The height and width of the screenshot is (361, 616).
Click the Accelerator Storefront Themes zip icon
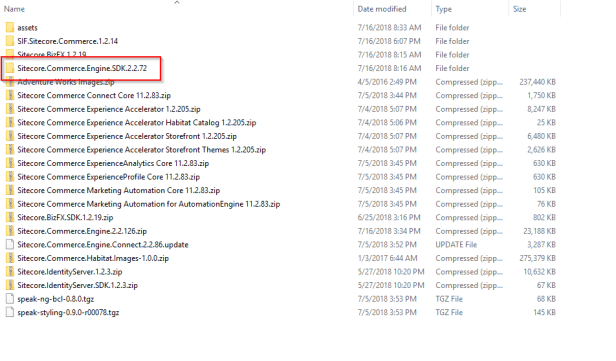[x=10, y=150]
